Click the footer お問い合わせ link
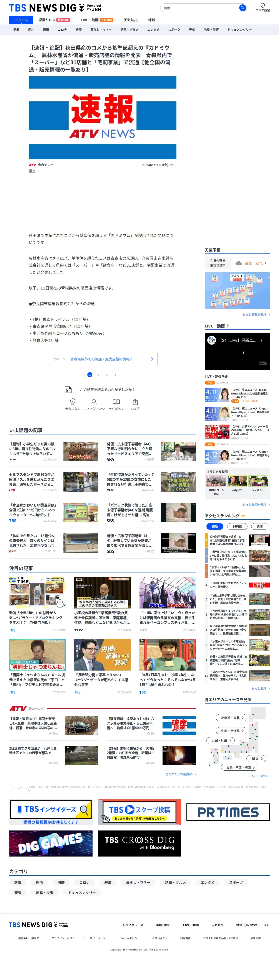The image size is (279, 980). tap(160, 938)
